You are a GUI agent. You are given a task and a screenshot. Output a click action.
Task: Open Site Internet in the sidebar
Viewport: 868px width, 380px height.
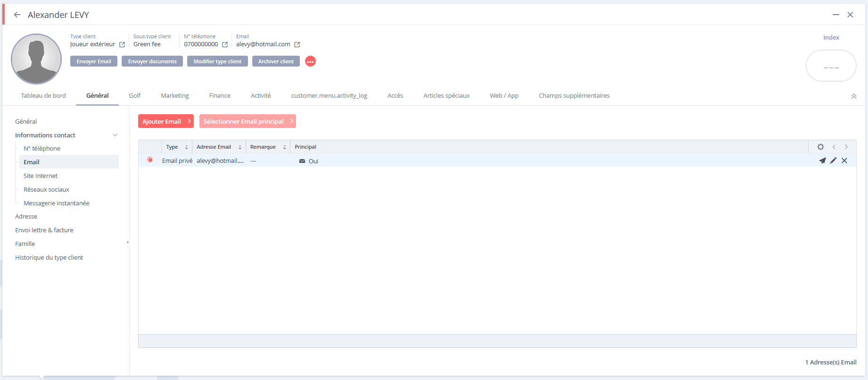(x=41, y=176)
